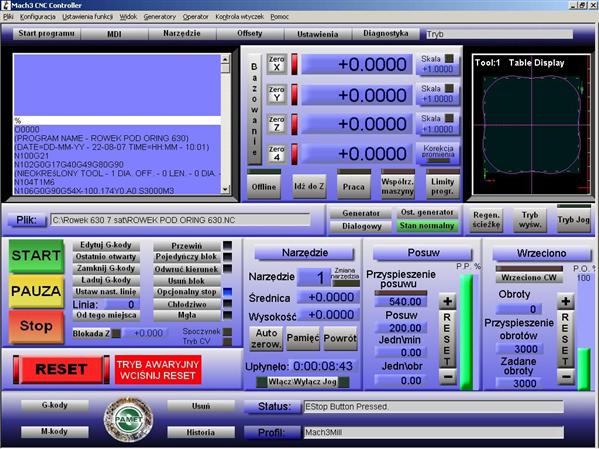Viewport: 599px width, 449px height.
Task: Toggle Chłodziwo coolant
Action: (187, 304)
